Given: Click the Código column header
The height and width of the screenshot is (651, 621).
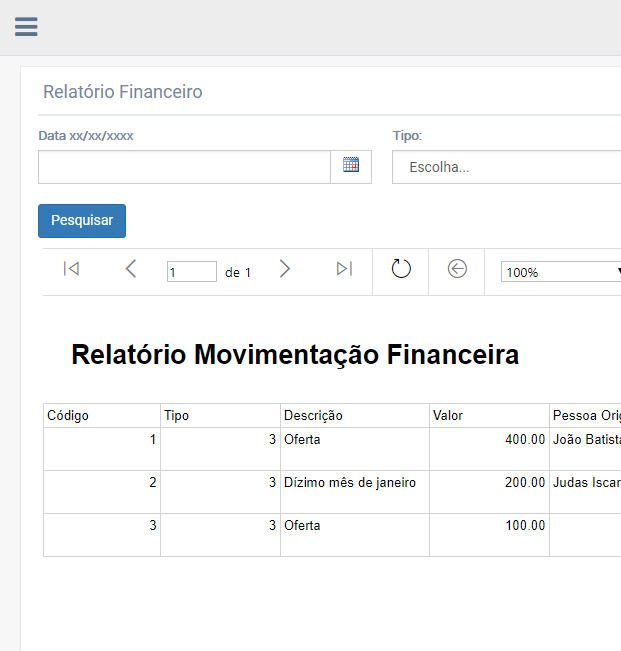Looking at the screenshot, I should pyautogui.click(x=101, y=415).
